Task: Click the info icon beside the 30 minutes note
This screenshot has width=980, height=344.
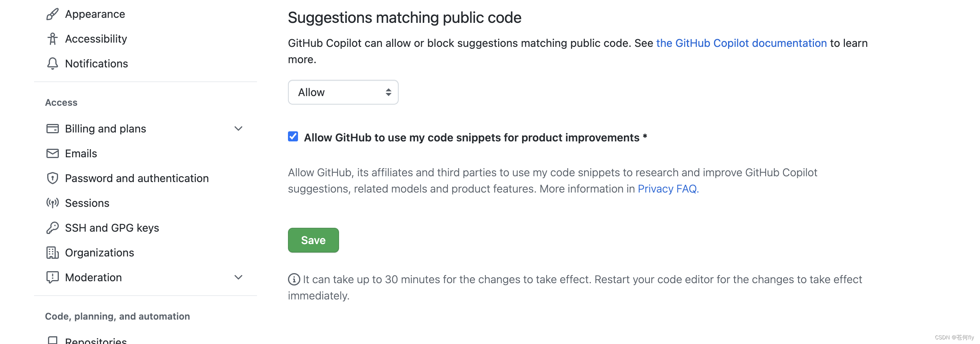Action: coord(294,279)
